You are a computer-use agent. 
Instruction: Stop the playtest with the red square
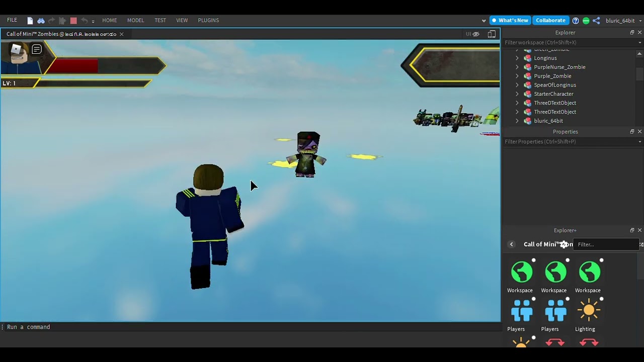[x=73, y=21]
